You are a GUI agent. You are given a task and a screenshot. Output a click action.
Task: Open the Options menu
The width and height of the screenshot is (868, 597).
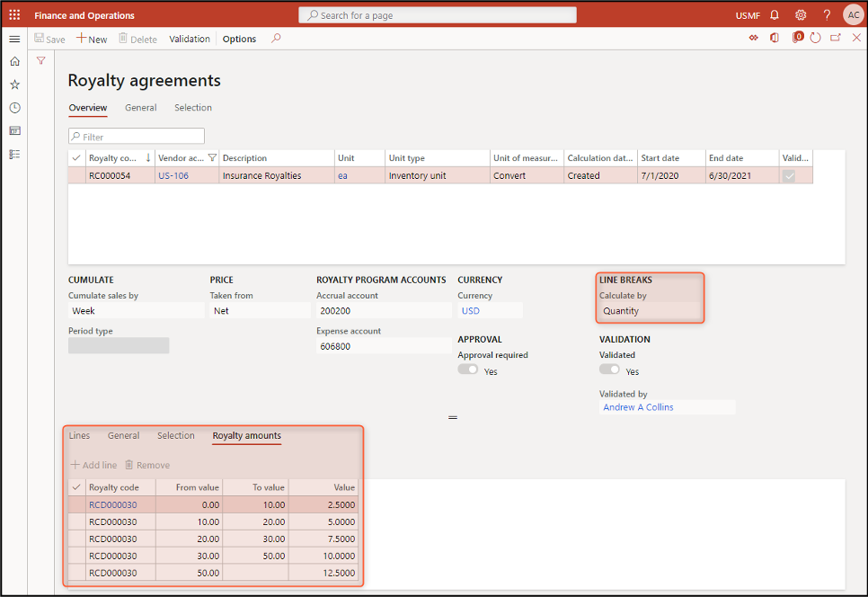(x=239, y=39)
